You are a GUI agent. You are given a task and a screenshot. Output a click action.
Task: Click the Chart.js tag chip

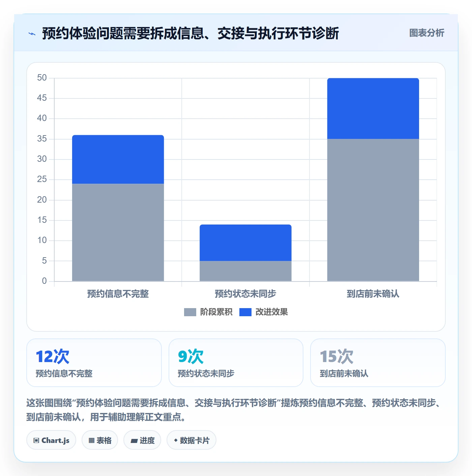(51, 440)
